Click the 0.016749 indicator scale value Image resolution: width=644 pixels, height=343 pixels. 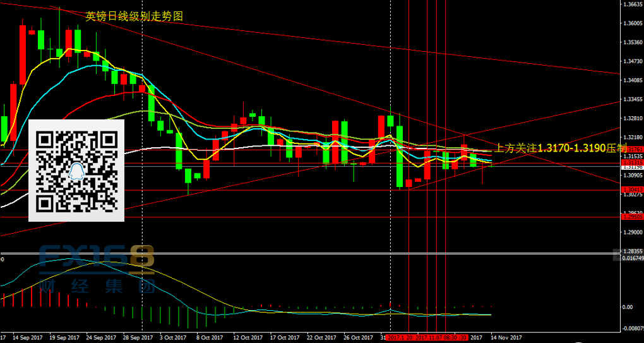click(x=632, y=258)
